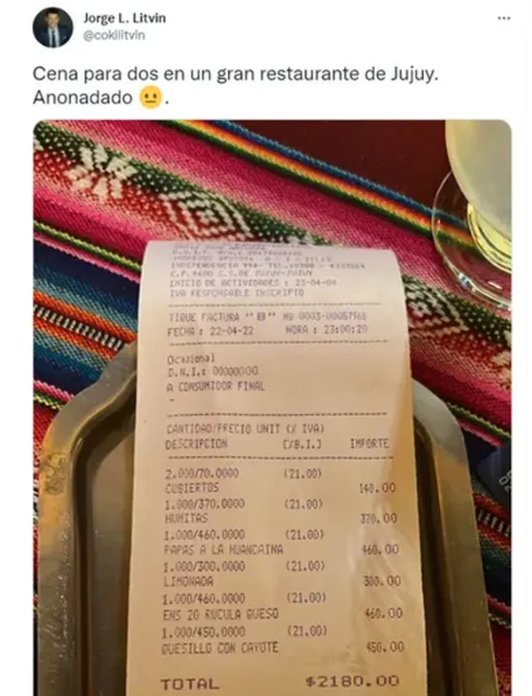532x696 pixels.
Task: Open the tweet's three-dot more options menu
Action: [x=504, y=18]
